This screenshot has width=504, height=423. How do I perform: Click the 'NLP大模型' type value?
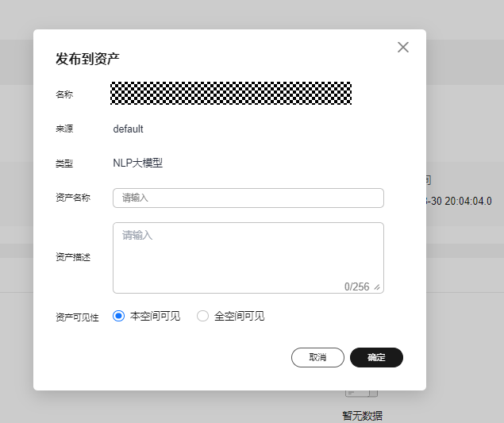137,163
